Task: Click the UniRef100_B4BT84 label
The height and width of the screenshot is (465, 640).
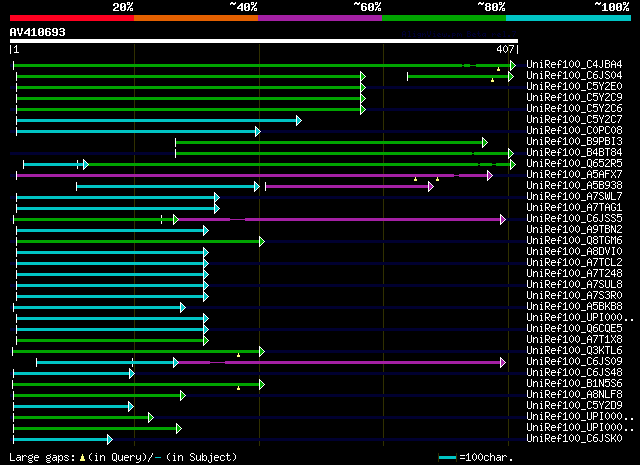Action: point(574,153)
